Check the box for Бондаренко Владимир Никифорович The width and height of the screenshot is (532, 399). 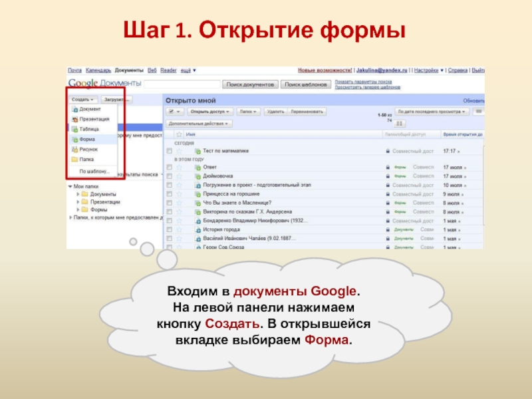170,221
